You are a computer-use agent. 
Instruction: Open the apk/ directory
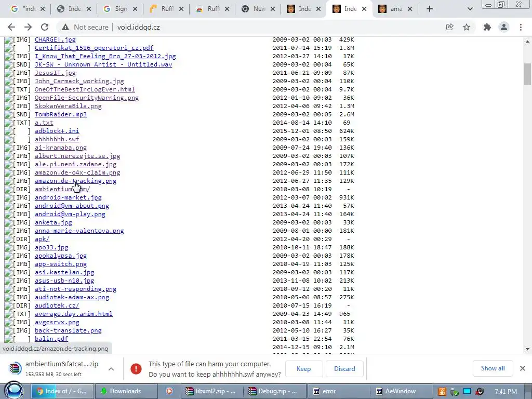[42, 239]
